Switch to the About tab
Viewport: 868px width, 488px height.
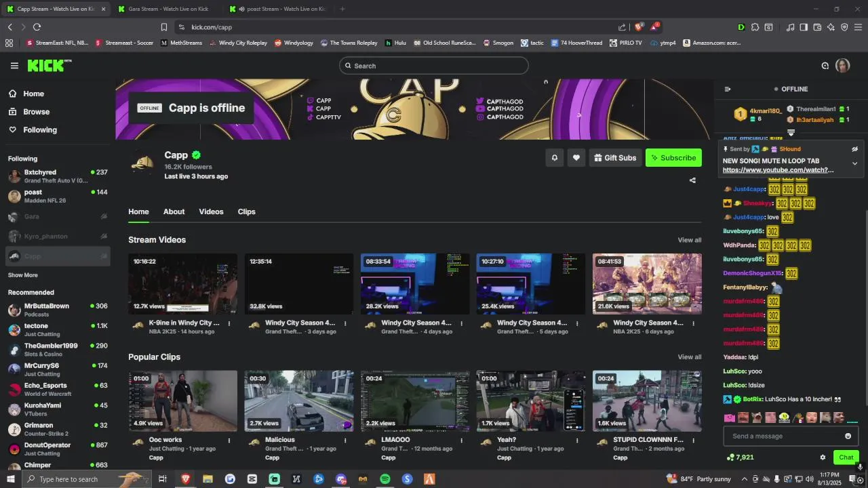174,211
